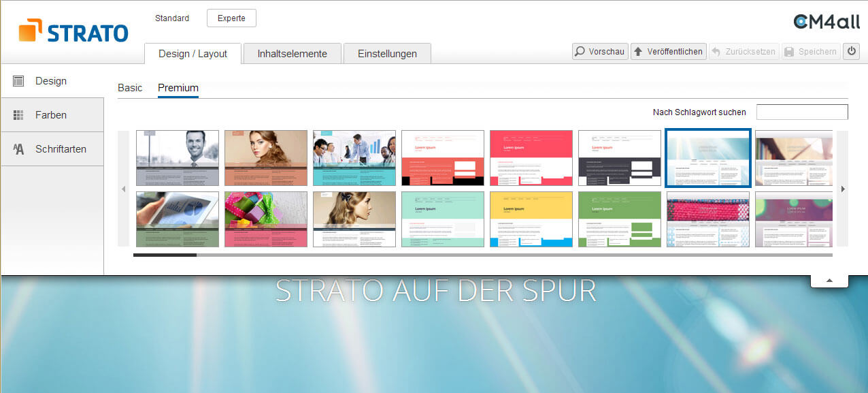Image resolution: width=868 pixels, height=393 pixels.
Task: Click the template gallery horizontal scrollbar
Action: (483, 255)
